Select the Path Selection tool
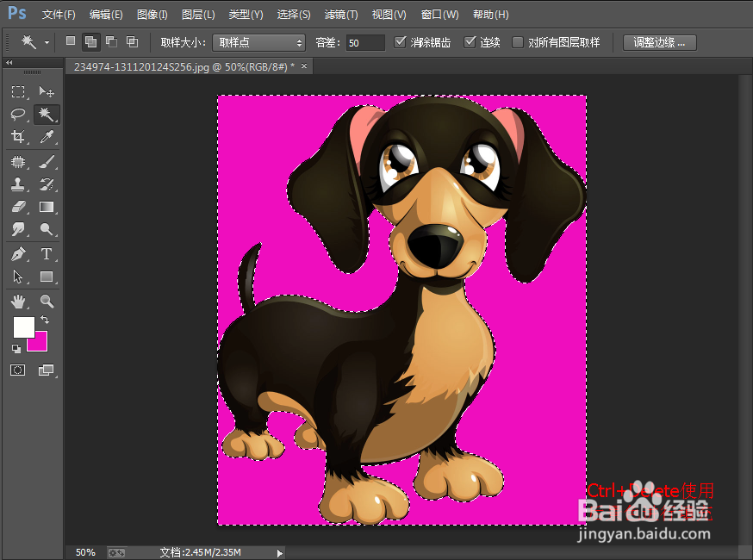 [18, 277]
